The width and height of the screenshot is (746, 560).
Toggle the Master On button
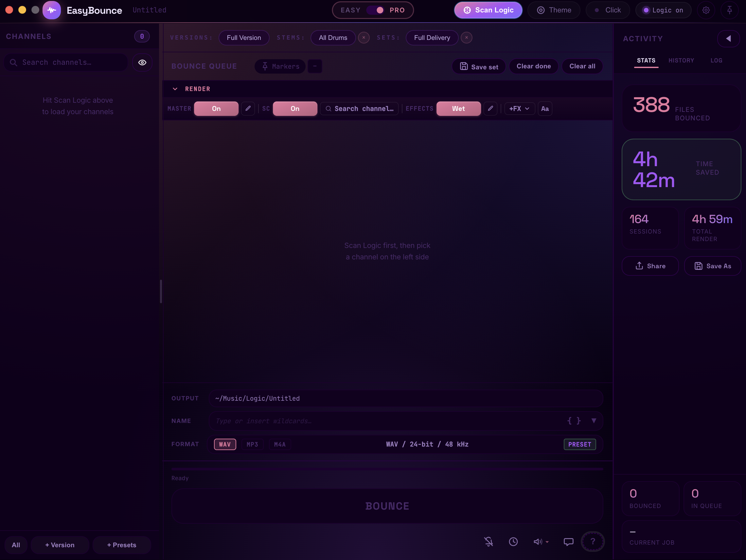point(216,109)
